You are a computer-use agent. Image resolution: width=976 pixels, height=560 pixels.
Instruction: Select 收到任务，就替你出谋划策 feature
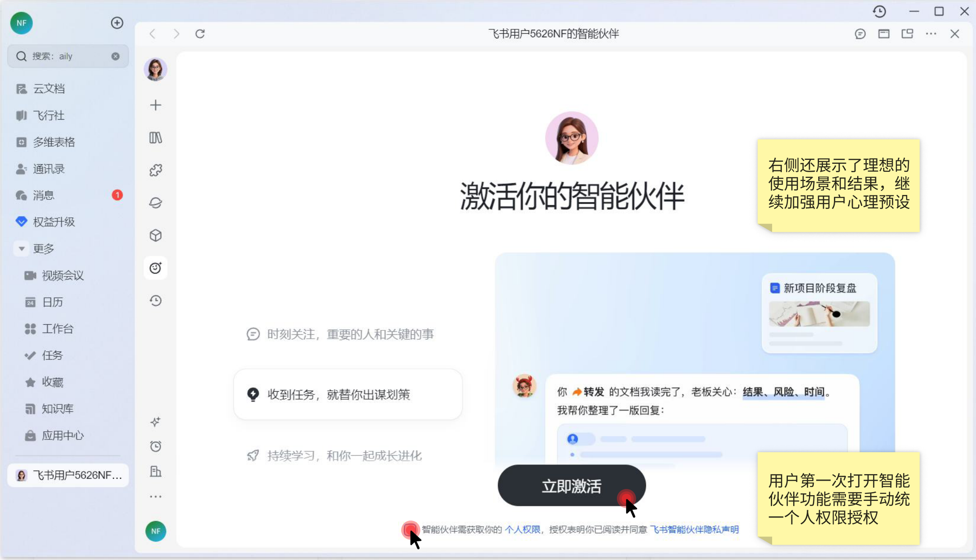tap(348, 394)
